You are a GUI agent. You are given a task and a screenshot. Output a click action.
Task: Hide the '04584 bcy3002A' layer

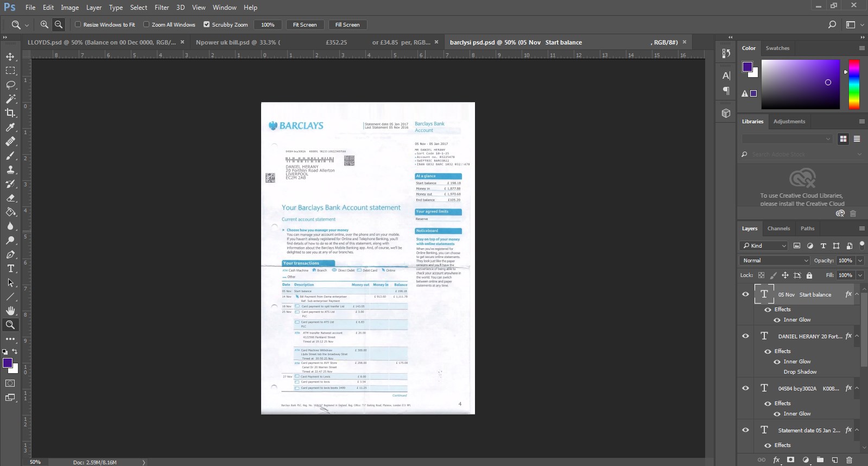pos(746,388)
